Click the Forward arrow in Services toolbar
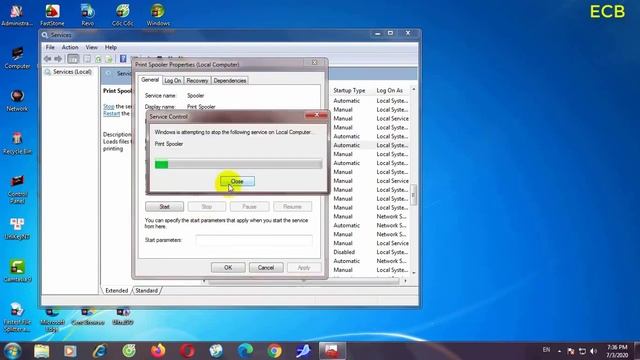The image size is (640, 360). pyautogui.click(x=58, y=59)
